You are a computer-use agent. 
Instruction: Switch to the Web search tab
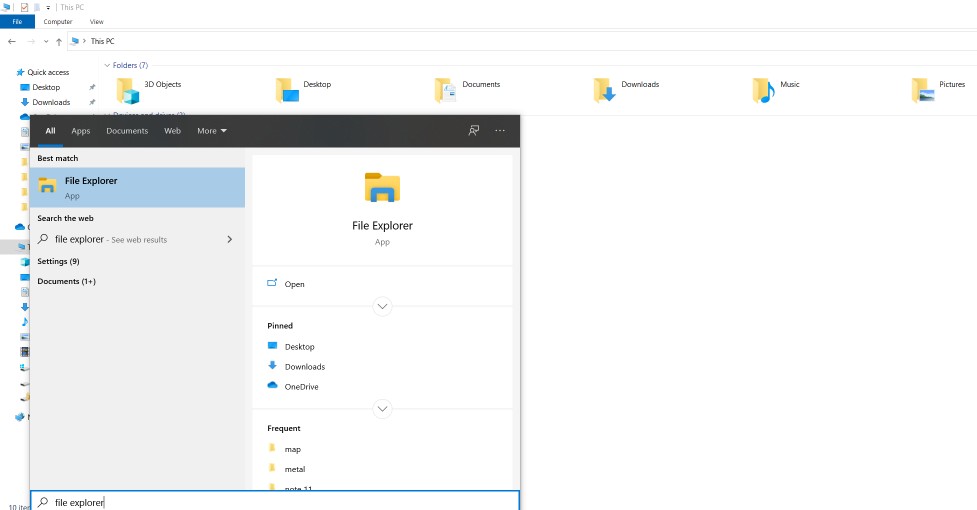[x=173, y=131]
